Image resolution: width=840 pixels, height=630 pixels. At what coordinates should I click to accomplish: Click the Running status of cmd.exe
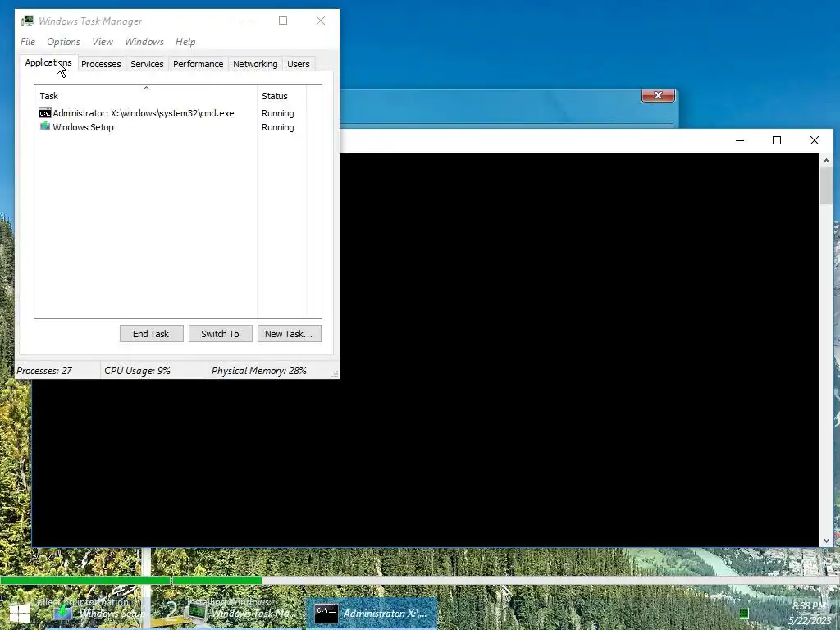pyautogui.click(x=277, y=113)
